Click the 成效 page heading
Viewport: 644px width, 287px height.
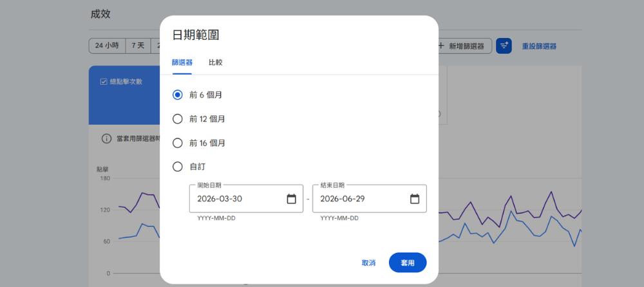tap(100, 14)
